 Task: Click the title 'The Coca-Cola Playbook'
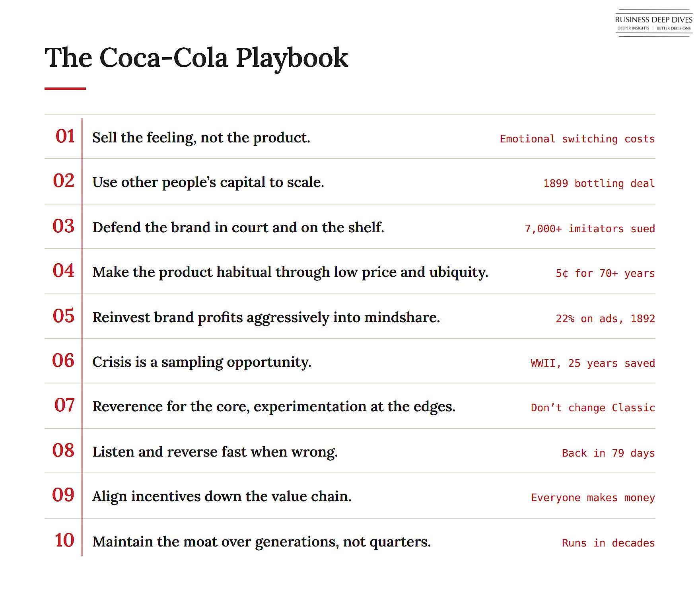click(x=196, y=58)
